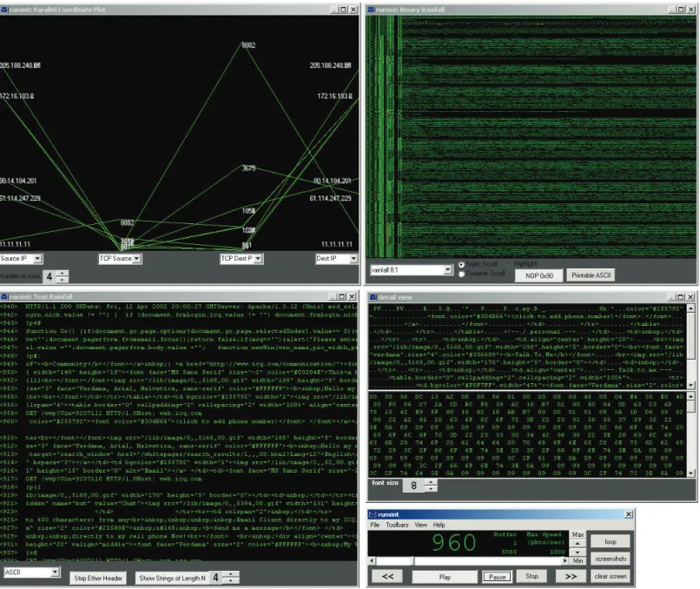
Task: Click the NOP 0x90 highlight button
Action: coord(538,275)
